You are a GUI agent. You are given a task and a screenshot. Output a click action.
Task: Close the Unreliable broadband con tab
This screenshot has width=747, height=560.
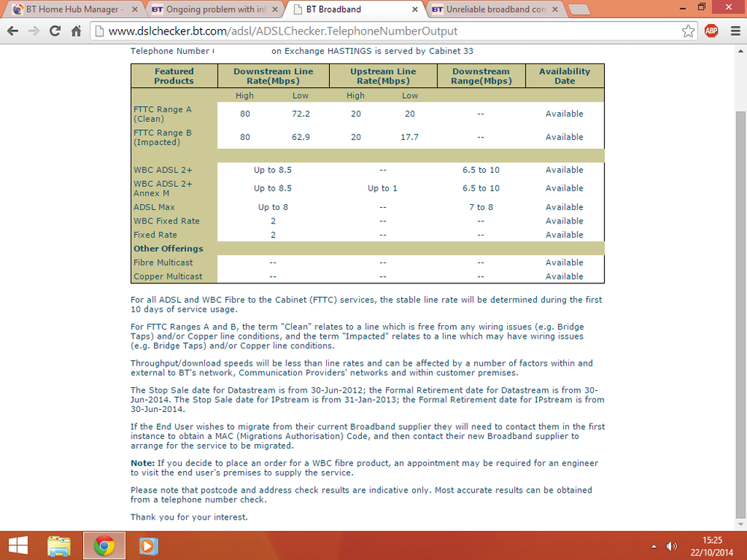(x=555, y=9)
